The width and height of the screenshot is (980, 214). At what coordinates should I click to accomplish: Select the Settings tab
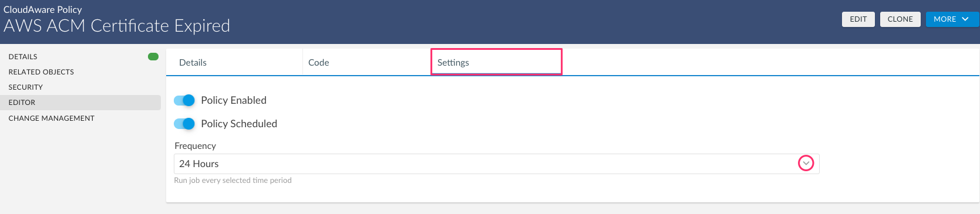496,62
